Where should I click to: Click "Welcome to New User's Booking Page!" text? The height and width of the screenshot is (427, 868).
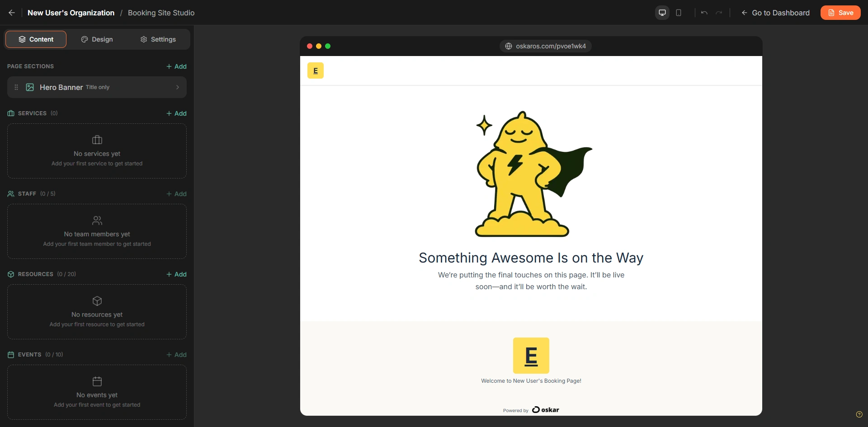[531, 381]
